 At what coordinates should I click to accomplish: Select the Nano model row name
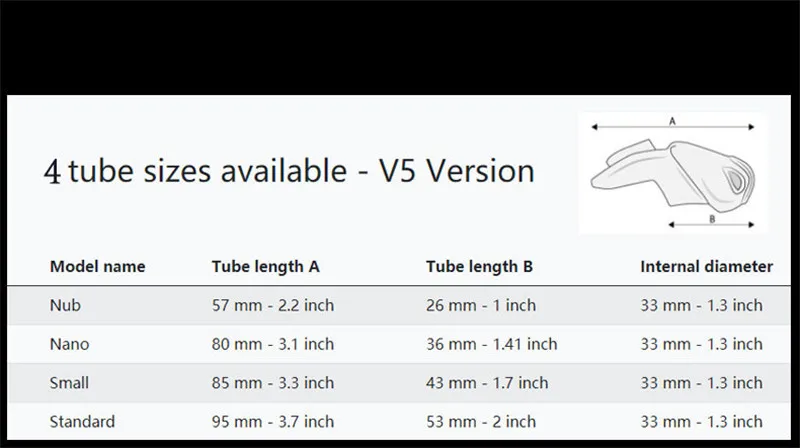(x=70, y=344)
